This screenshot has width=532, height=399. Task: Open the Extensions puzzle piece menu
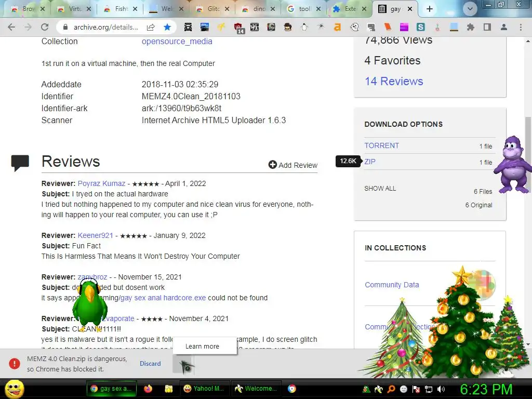[471, 27]
